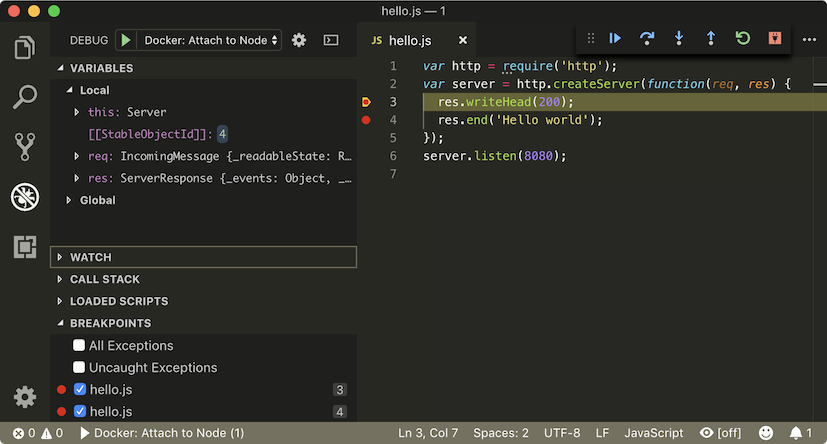Screen dimensions: 827x444
Task: Expand the WATCH section
Action: 203,257
